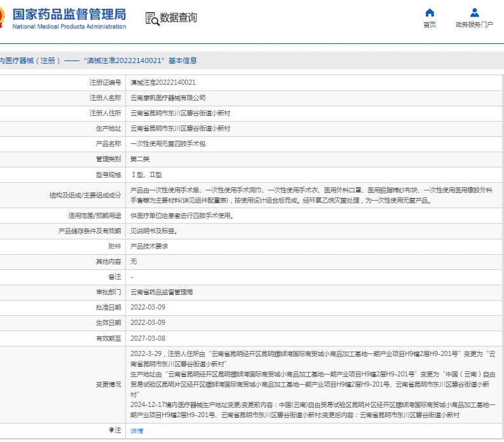Click the 政务服务门户 text label
This screenshot has height=442, width=504.
(x=475, y=24)
